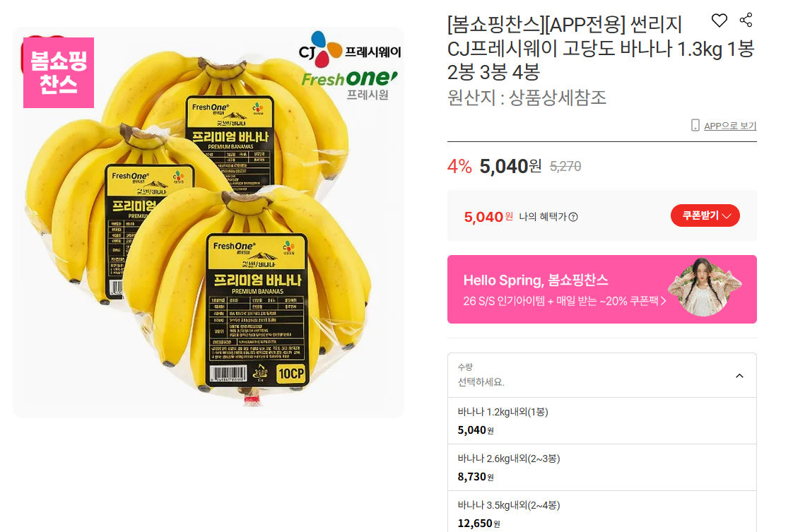Click the product title text
The image size is (793, 532).
point(601,48)
